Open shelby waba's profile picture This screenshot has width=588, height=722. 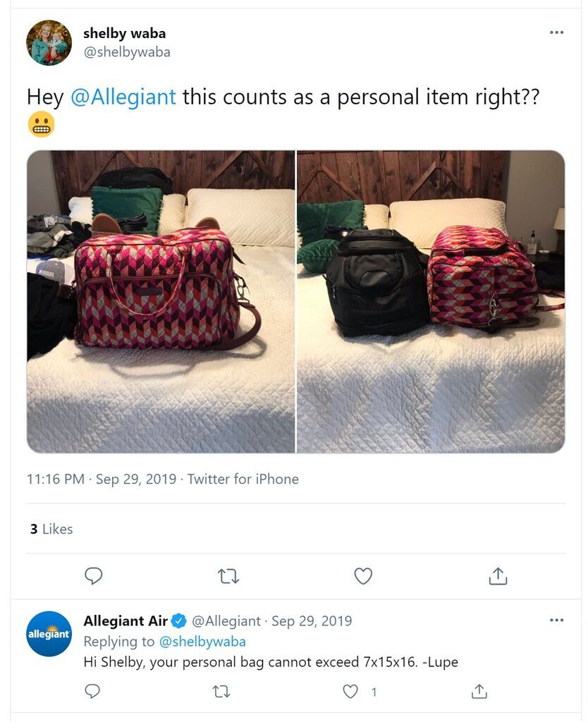click(x=49, y=42)
